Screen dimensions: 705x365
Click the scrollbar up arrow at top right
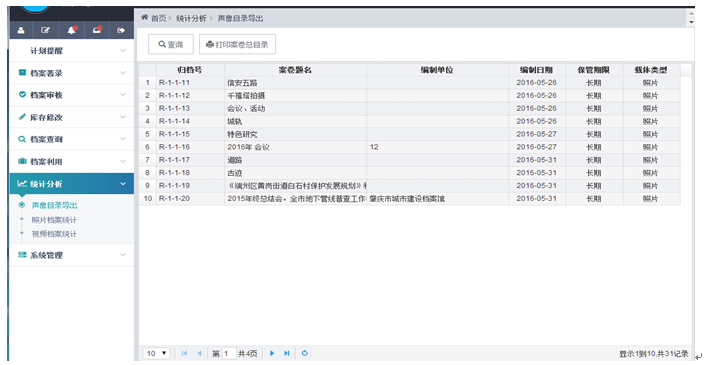click(691, 14)
